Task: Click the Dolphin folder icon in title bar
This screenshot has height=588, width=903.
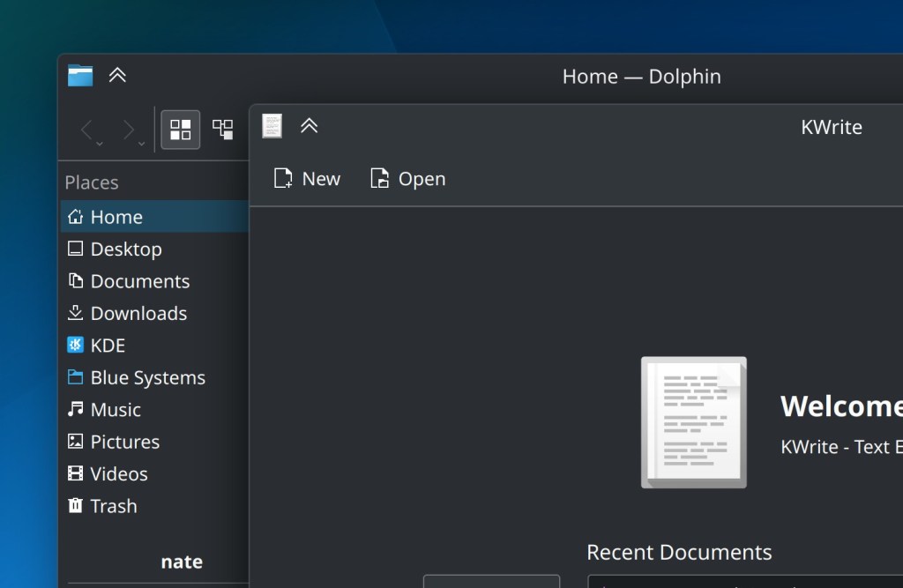Action: tap(80, 76)
